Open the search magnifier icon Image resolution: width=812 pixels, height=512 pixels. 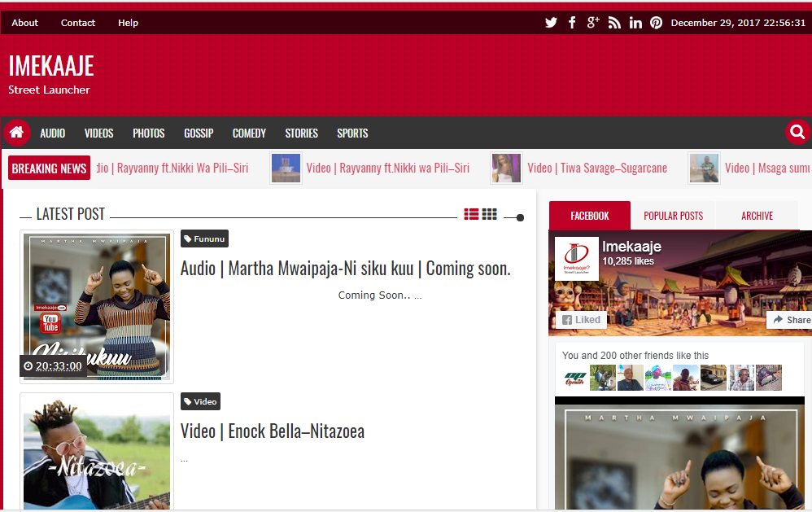797,133
